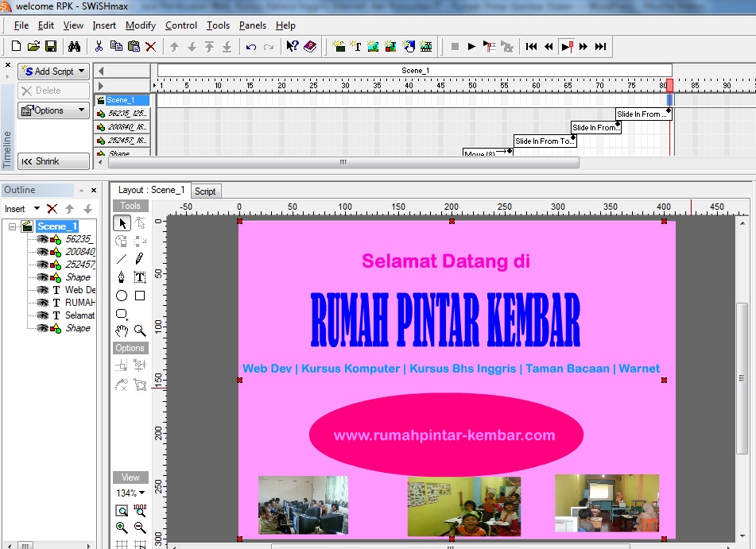Click the Insert Image toolbar icon
Screen dimensions: 756x549
[x=373, y=46]
